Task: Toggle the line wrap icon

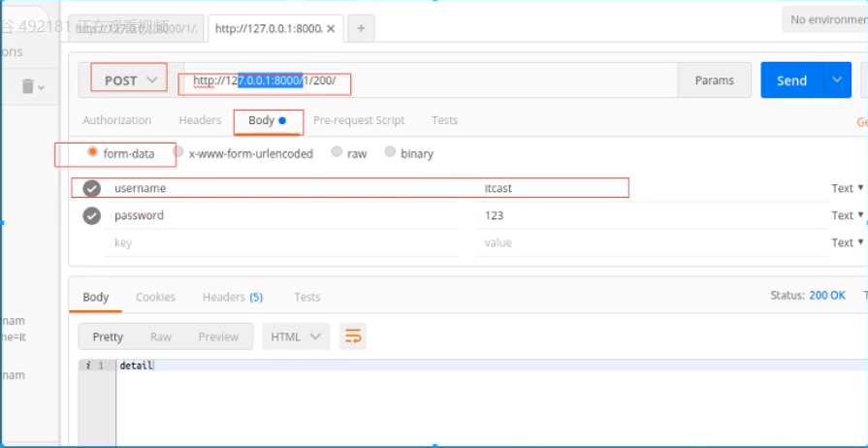Action: (353, 336)
